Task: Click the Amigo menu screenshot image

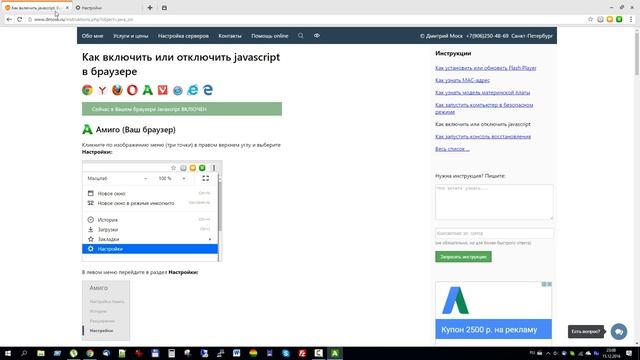Action: click(x=152, y=211)
